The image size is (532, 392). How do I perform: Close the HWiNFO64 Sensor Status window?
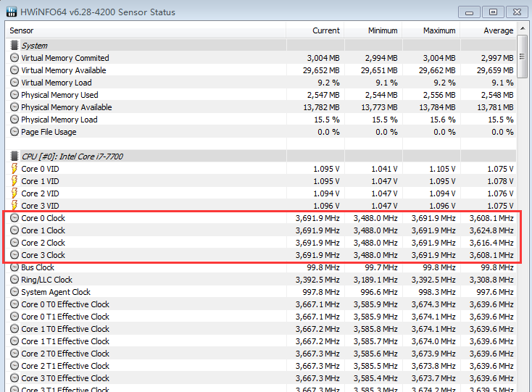pos(517,12)
